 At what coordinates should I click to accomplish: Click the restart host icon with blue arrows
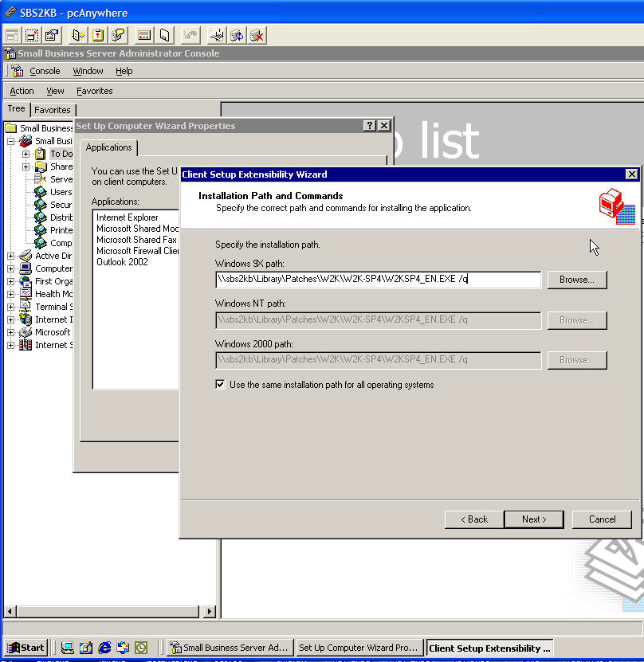point(238,36)
